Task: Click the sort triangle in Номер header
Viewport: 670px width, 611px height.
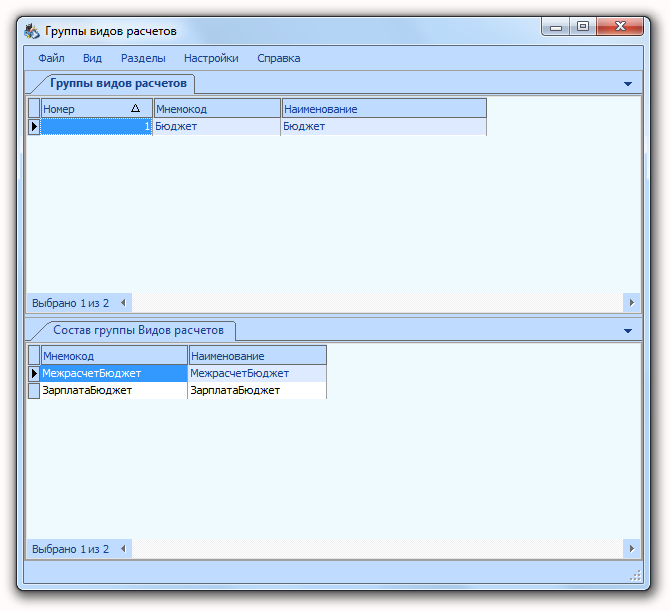Action: pyautogui.click(x=135, y=108)
